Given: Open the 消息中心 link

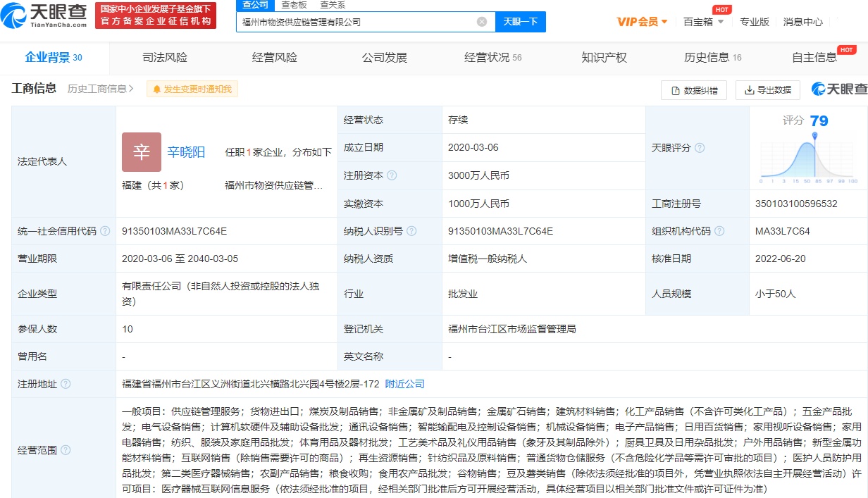Looking at the screenshot, I should [802, 22].
